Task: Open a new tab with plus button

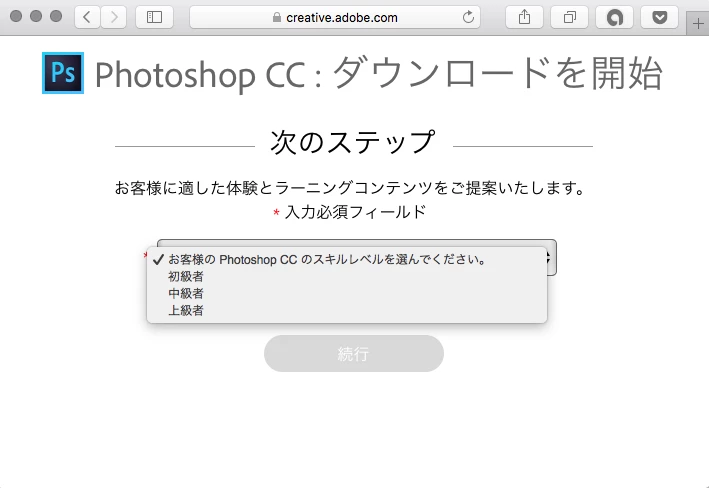Action: [698, 24]
